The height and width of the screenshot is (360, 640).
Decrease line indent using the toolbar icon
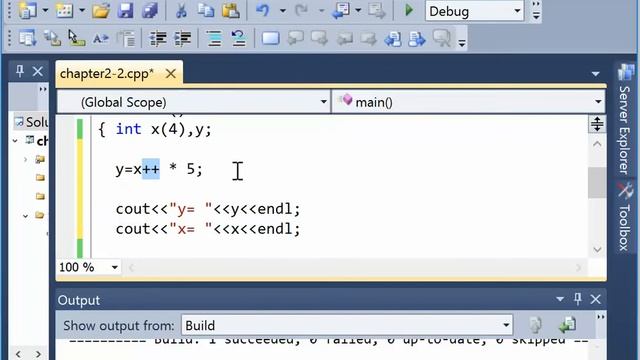pyautogui.click(x=158, y=39)
